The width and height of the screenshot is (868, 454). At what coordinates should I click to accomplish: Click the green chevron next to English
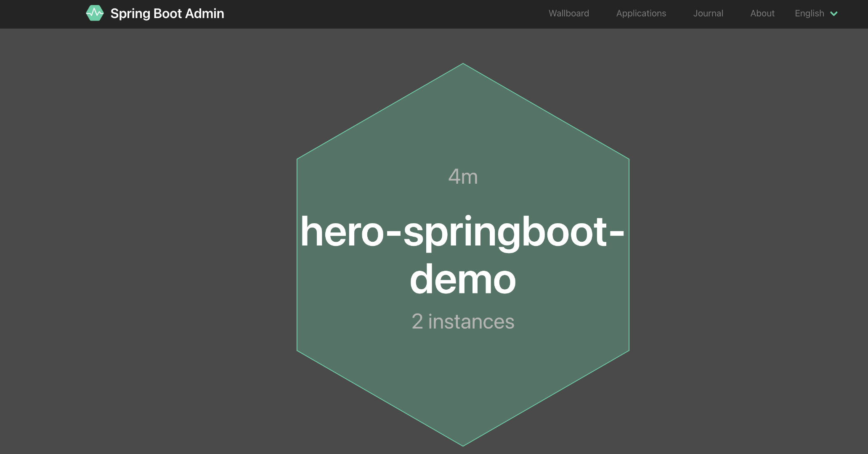pyautogui.click(x=833, y=14)
